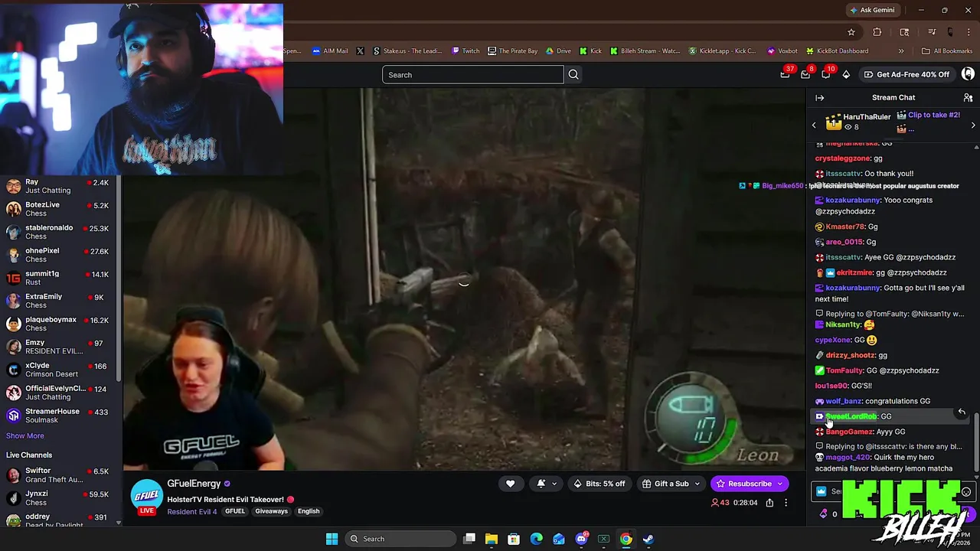
Task: Open Twitch bookmark in bookmarks bar
Action: pyautogui.click(x=465, y=51)
